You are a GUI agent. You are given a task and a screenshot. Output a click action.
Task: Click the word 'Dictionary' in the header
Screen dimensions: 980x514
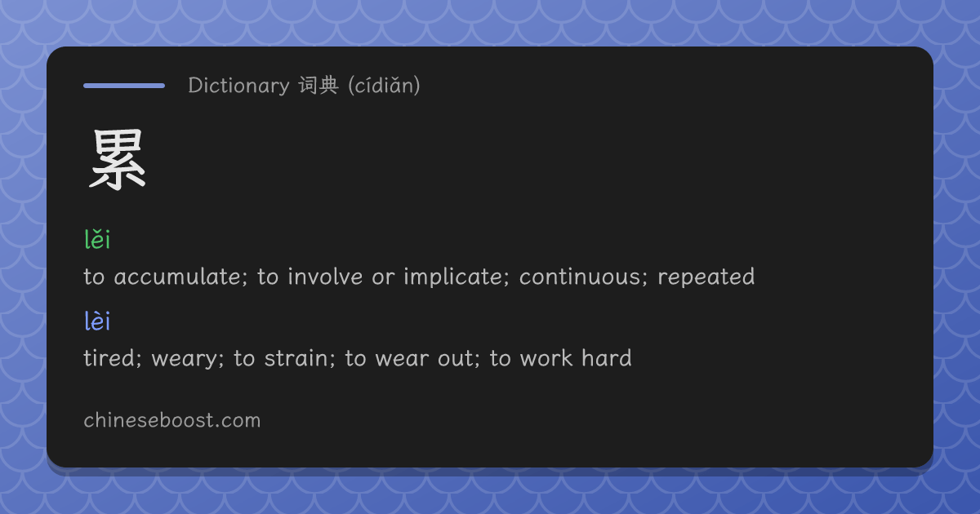[238, 85]
